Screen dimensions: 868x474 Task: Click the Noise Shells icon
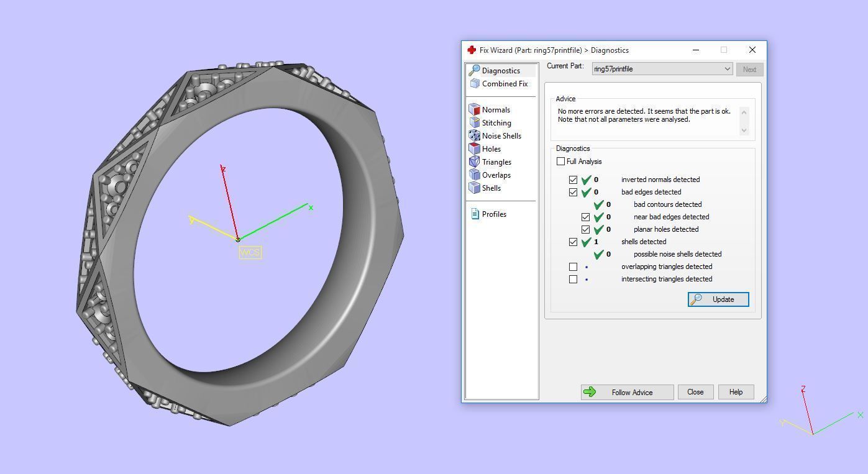(475, 135)
